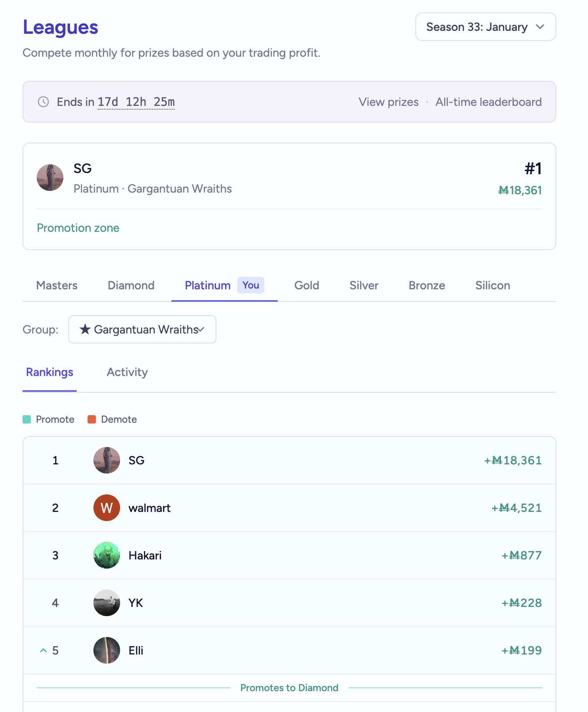The height and width of the screenshot is (712, 588).
Task: Click the countdown timer 17d 12h 25m
Action: pos(136,102)
